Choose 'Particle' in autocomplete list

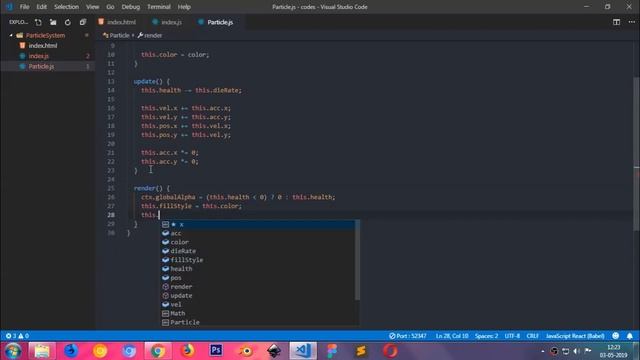(x=258, y=322)
